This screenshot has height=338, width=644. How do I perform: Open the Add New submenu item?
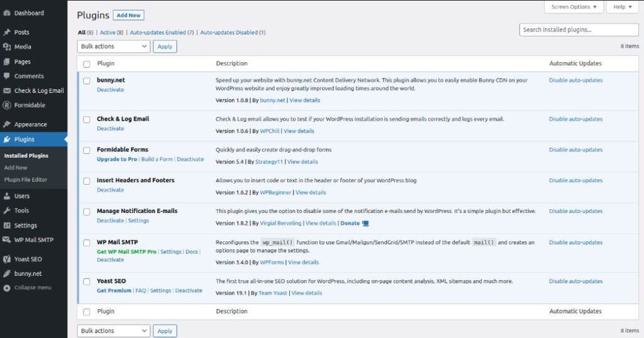pyautogui.click(x=16, y=168)
